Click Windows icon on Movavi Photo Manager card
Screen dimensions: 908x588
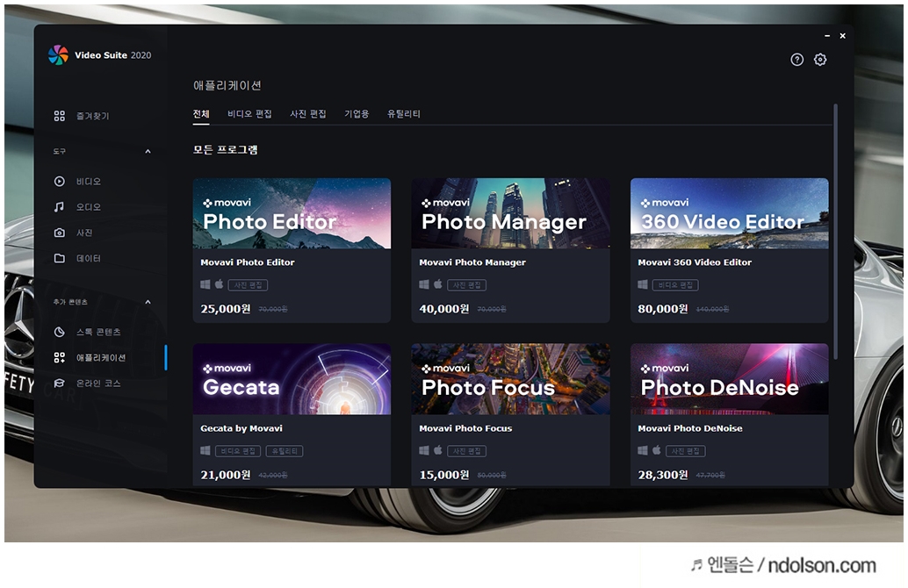point(424,284)
